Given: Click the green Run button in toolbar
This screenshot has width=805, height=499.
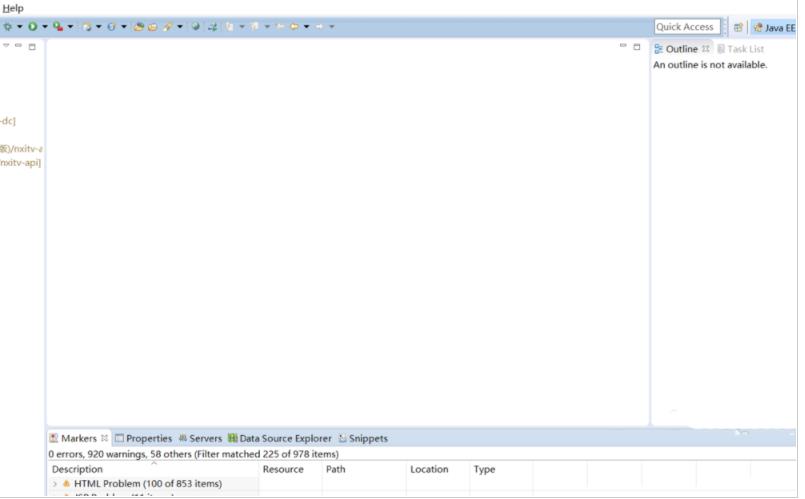Looking at the screenshot, I should click(33, 27).
